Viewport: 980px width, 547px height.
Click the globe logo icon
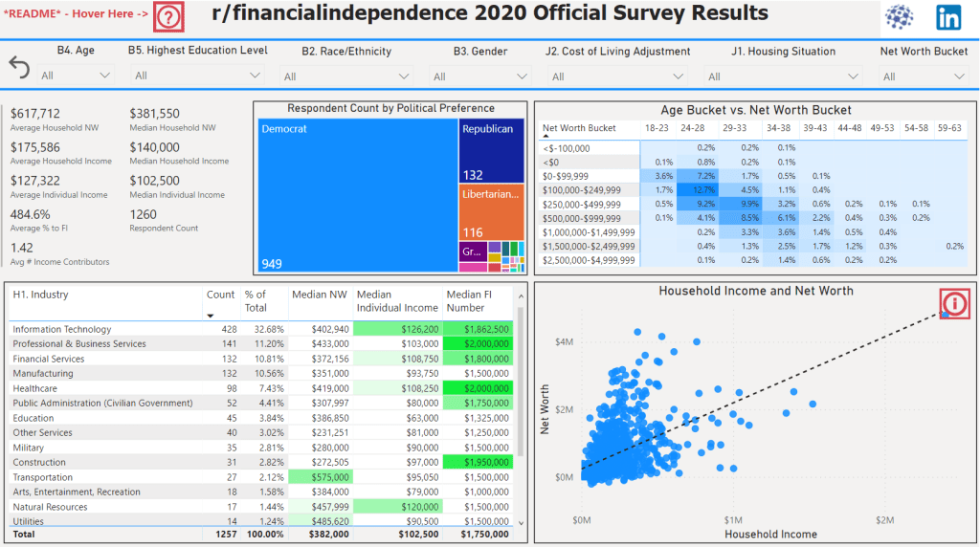899,18
